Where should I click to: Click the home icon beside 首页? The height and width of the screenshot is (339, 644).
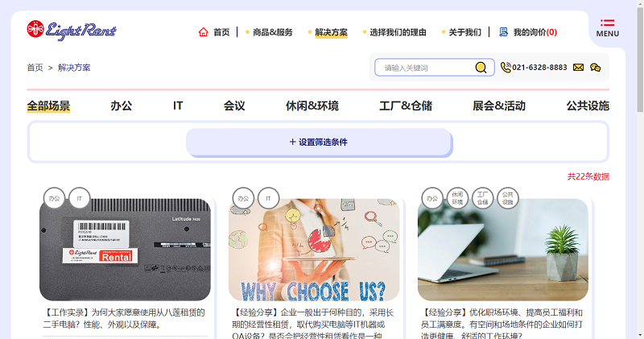click(x=204, y=32)
